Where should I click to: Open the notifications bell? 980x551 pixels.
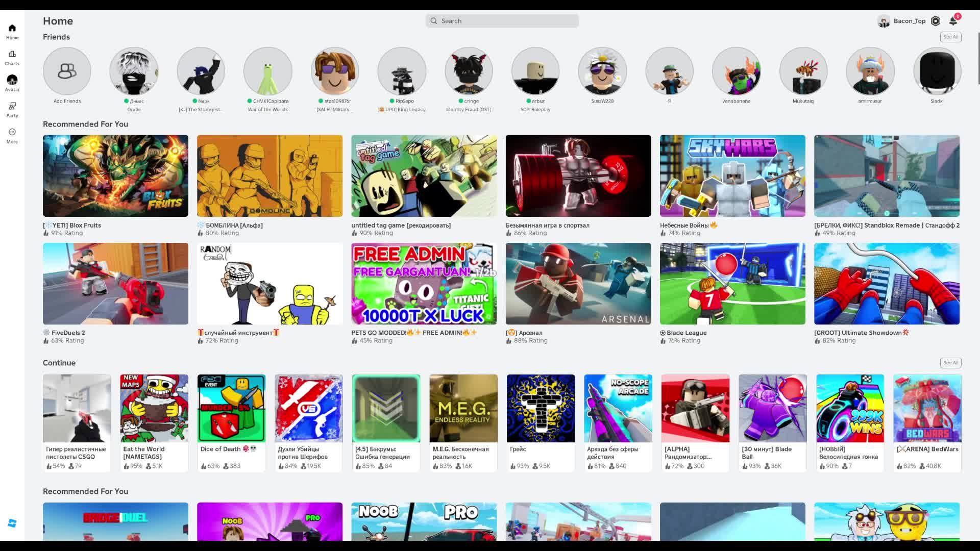pyautogui.click(x=953, y=21)
